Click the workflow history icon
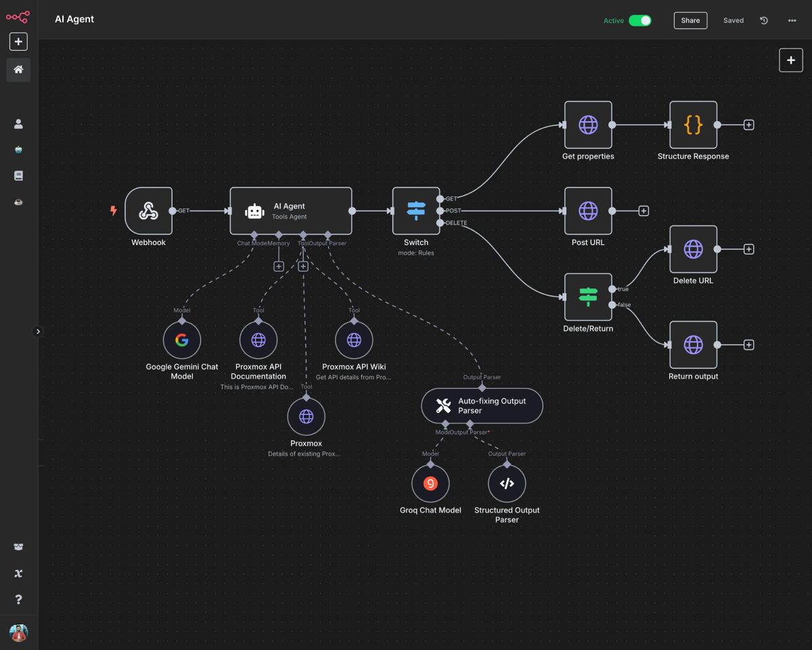 click(x=764, y=20)
